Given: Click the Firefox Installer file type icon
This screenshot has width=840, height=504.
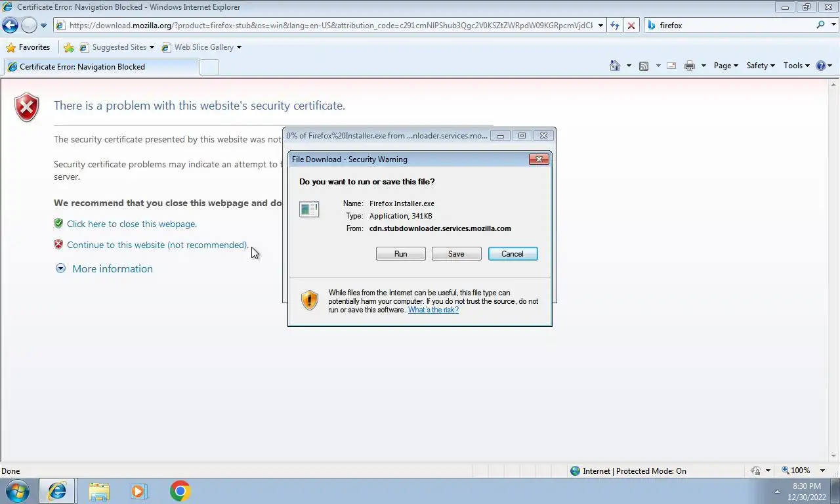Looking at the screenshot, I should pyautogui.click(x=309, y=209).
